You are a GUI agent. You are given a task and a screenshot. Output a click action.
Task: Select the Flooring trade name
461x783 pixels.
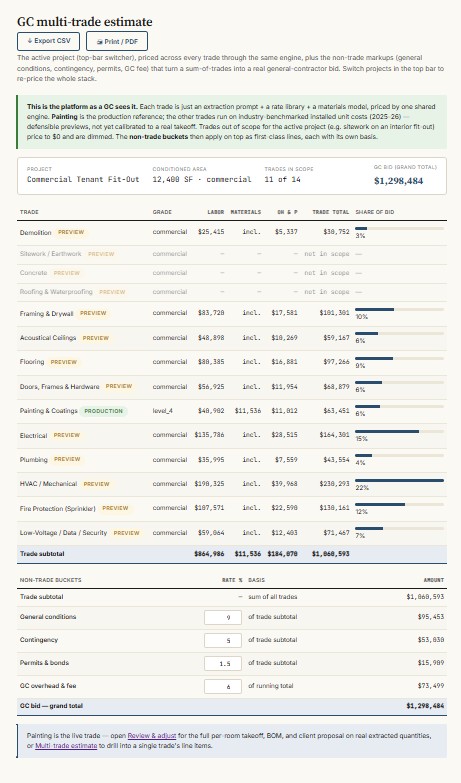coord(32,362)
